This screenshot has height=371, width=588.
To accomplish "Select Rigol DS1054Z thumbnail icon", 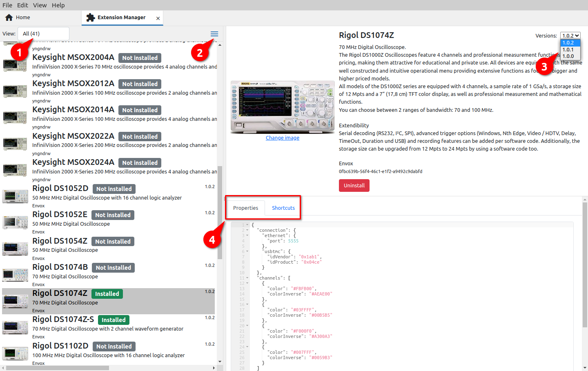I will 15,249.
